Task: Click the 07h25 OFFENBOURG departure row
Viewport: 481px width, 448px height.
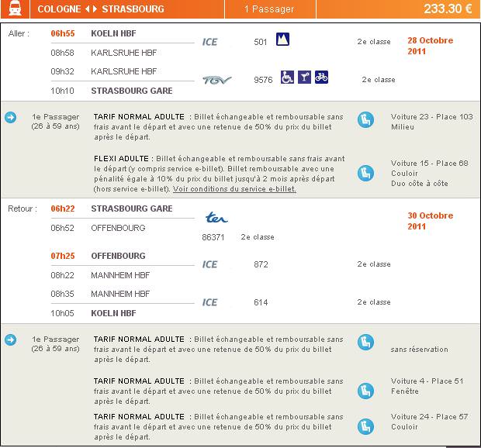Action: click(98, 256)
